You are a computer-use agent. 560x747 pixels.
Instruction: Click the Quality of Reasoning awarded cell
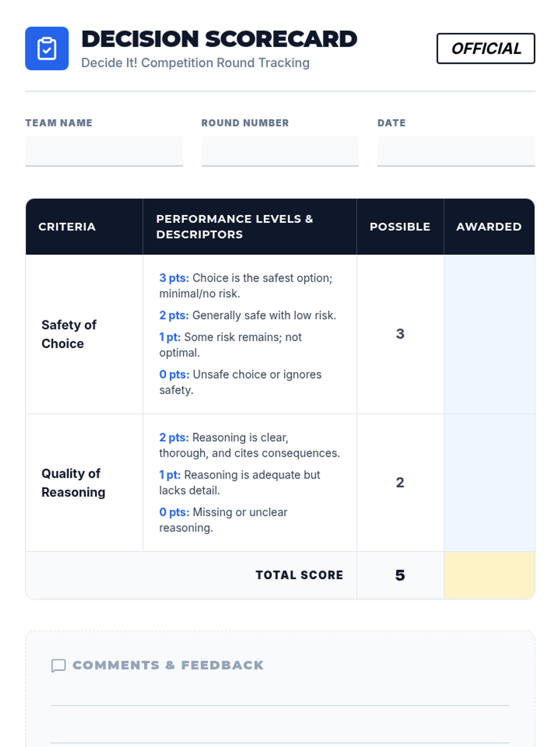[489, 482]
